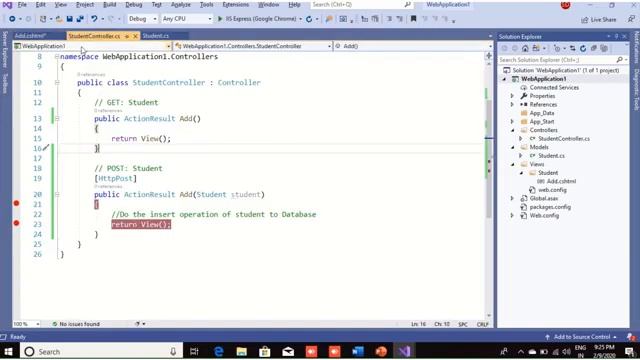Open the File menu

(22, 4)
